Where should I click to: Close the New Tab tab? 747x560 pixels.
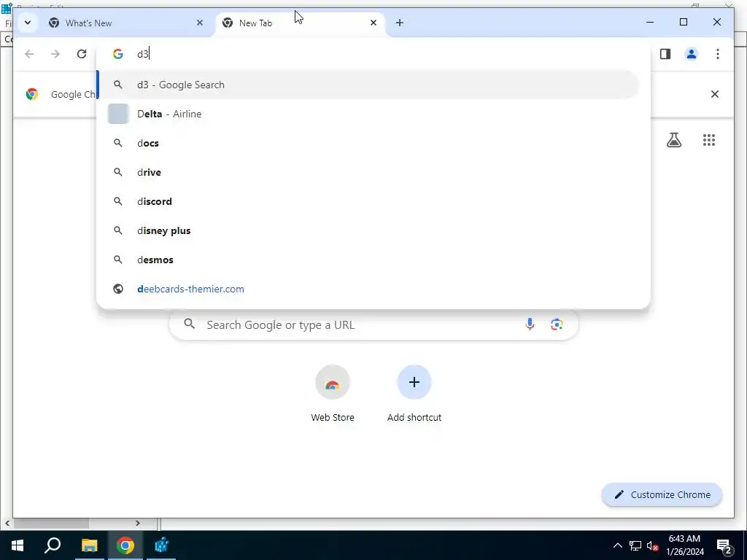click(x=373, y=23)
